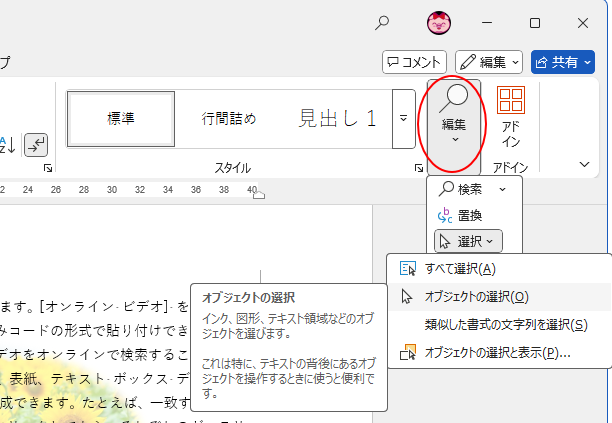Apply the 行間詰め style
The height and width of the screenshot is (423, 612).
(x=229, y=119)
